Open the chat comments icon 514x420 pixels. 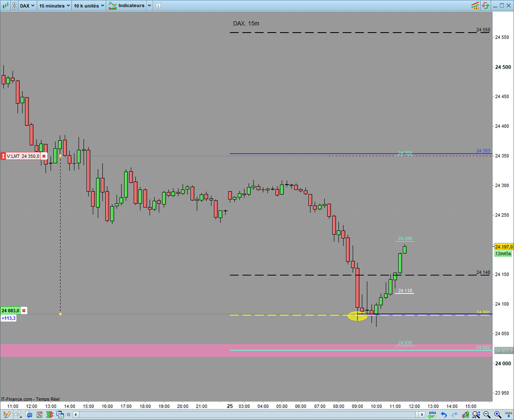(x=29, y=414)
